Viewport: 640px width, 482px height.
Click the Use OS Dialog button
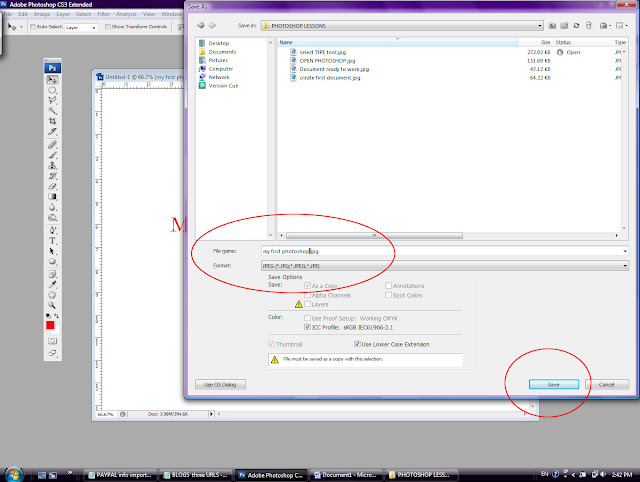pos(220,384)
